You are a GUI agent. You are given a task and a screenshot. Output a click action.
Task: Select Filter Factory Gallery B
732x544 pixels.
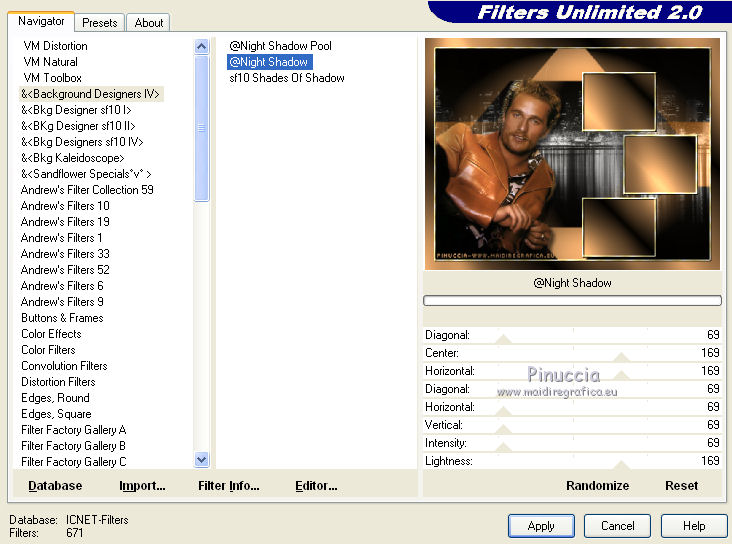pyautogui.click(x=74, y=445)
